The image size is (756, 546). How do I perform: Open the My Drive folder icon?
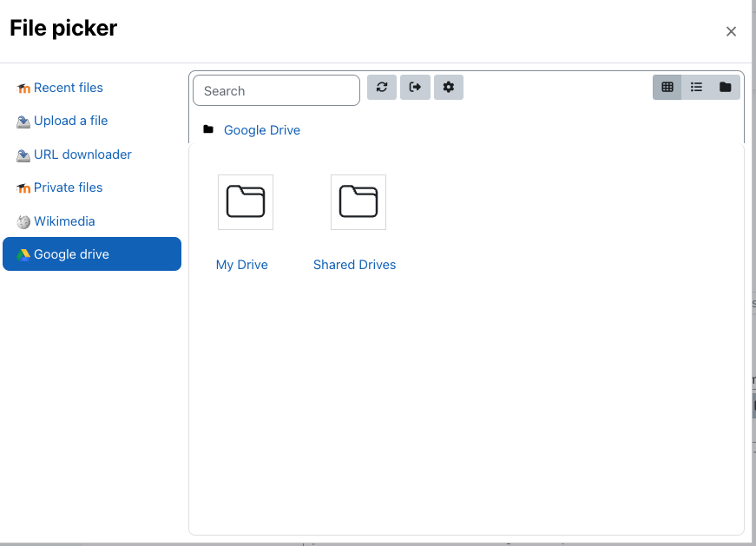246,202
